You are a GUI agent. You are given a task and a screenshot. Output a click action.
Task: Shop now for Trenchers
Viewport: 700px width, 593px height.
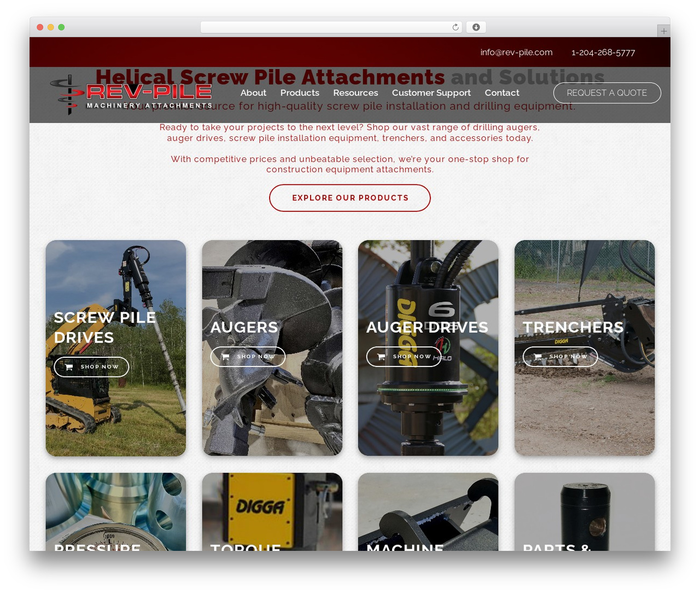(560, 357)
